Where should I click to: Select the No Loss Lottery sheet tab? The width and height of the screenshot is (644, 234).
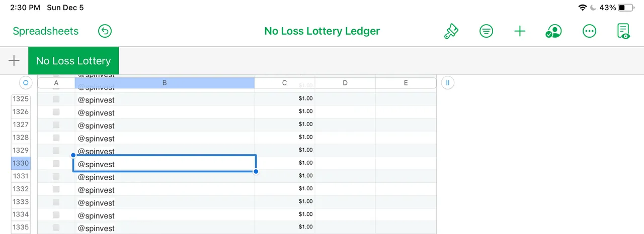[73, 61]
